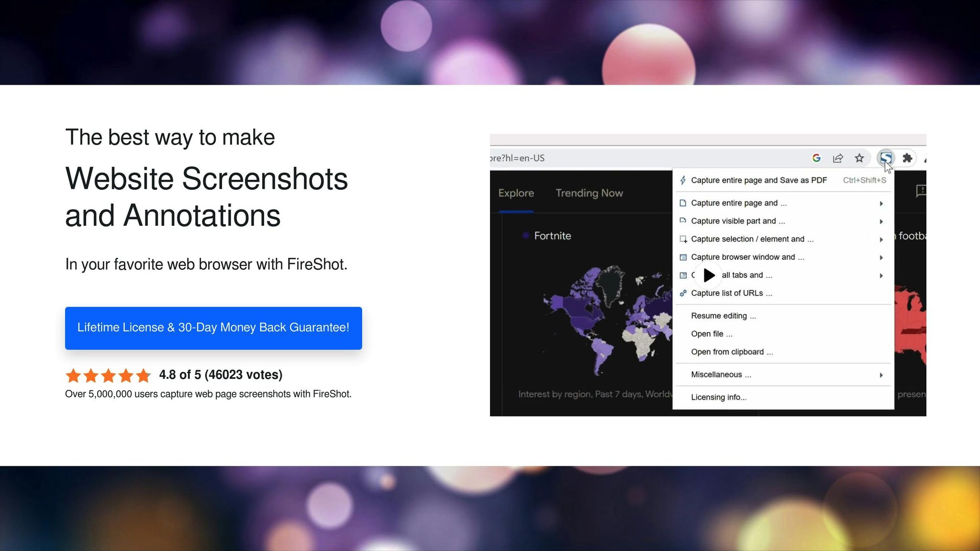This screenshot has width=980, height=551.
Task: Click the Capture list of URLs gear icon
Action: 683,293
